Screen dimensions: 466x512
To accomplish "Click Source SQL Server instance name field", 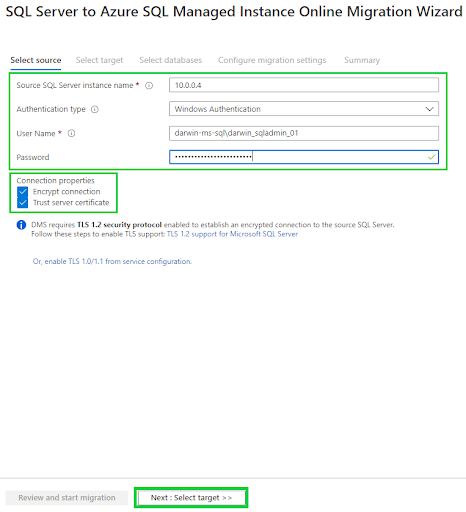I will 304,85.
